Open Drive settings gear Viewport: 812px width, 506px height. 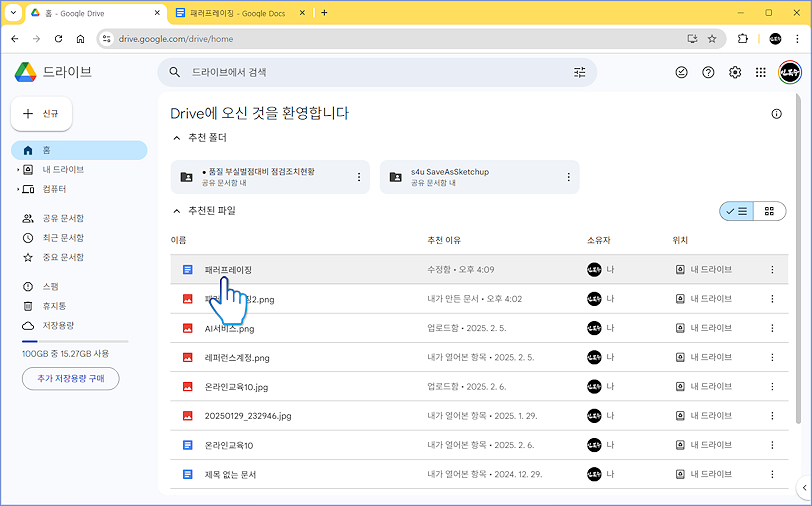[735, 73]
